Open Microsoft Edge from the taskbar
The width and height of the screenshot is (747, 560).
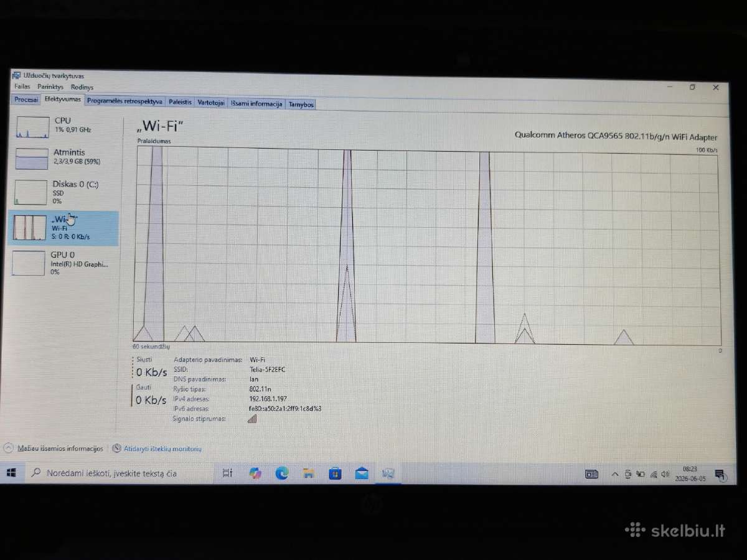click(282, 474)
